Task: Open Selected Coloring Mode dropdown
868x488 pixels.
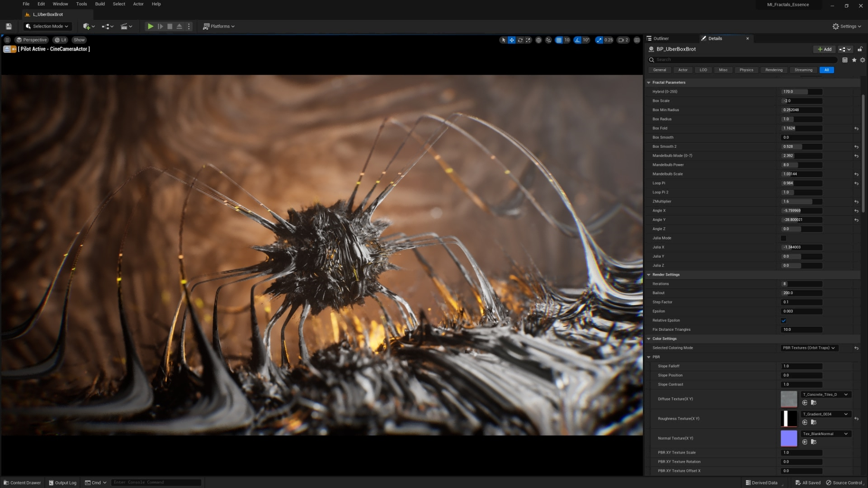Action: pyautogui.click(x=809, y=348)
